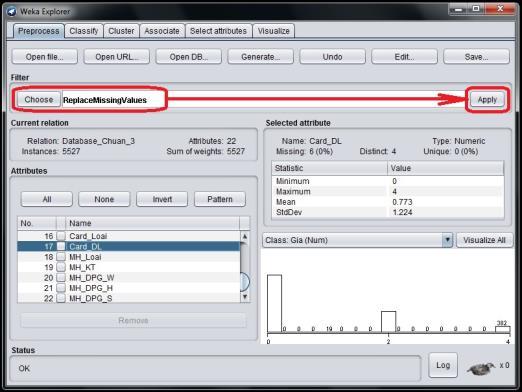
Task: Click the Name column header
Action: coord(152,223)
